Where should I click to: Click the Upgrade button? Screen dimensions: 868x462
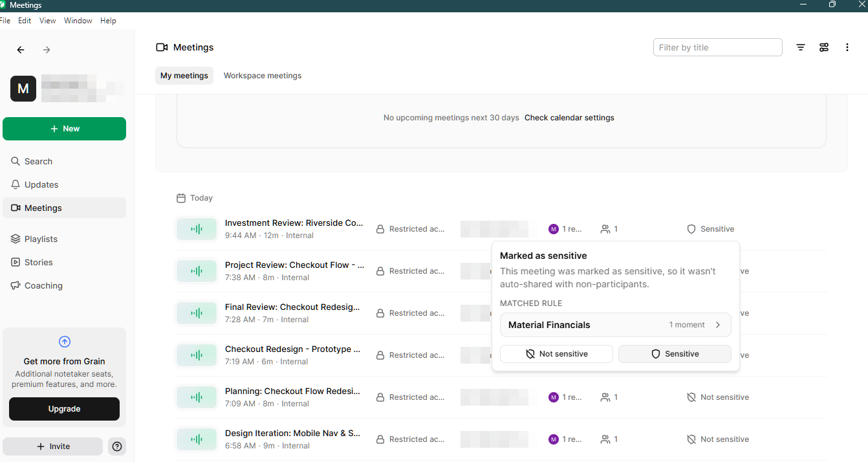click(x=65, y=409)
